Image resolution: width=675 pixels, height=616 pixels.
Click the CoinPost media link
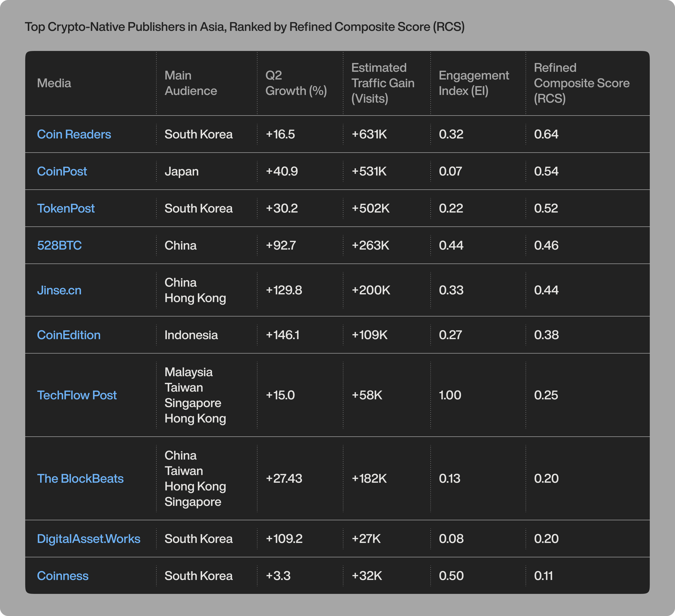(62, 171)
